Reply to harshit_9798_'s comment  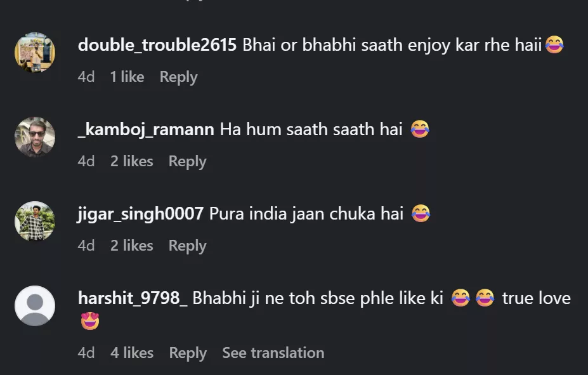point(188,353)
